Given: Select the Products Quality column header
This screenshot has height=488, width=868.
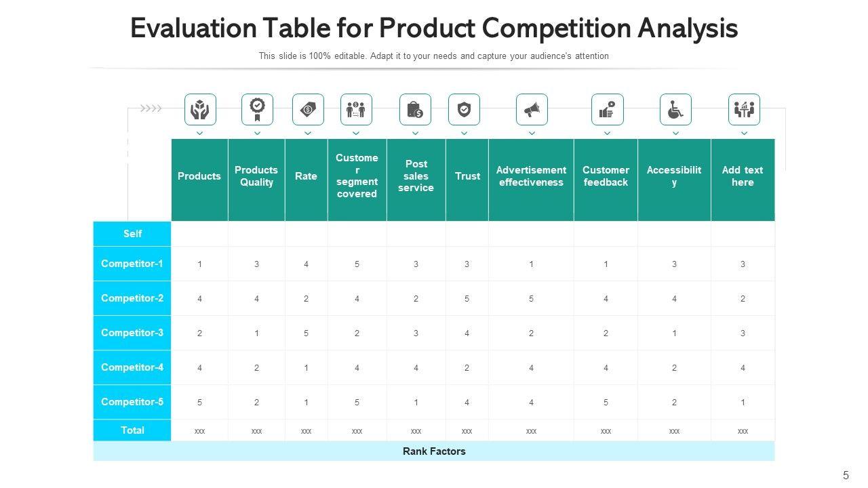Looking at the screenshot, I should pyautogui.click(x=256, y=176).
